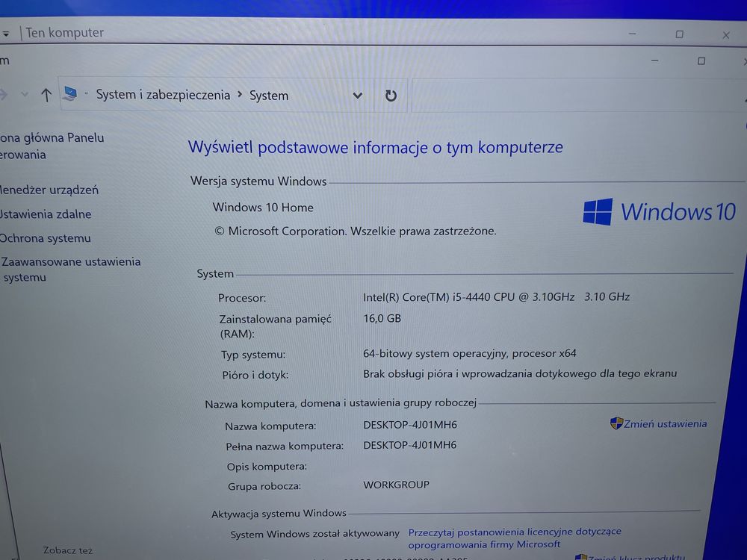The image size is (747, 560).
Task: Maximize the System window
Action: point(701,61)
